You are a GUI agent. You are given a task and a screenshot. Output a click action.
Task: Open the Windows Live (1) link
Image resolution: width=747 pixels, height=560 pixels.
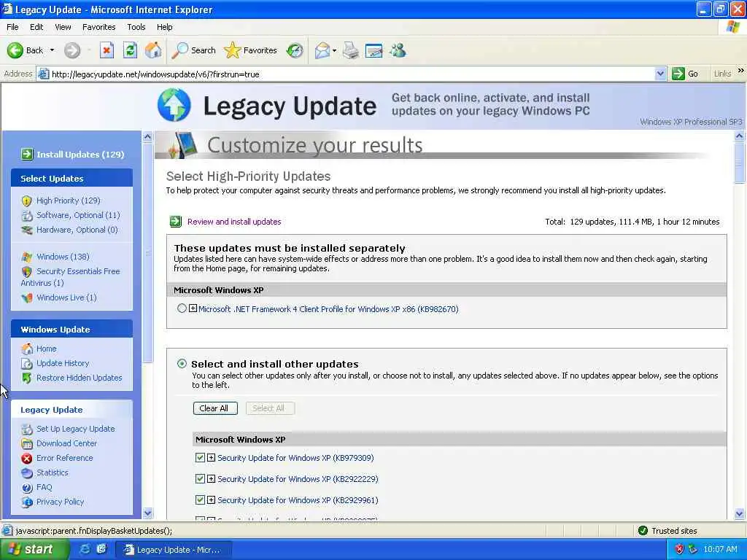pyautogui.click(x=66, y=297)
